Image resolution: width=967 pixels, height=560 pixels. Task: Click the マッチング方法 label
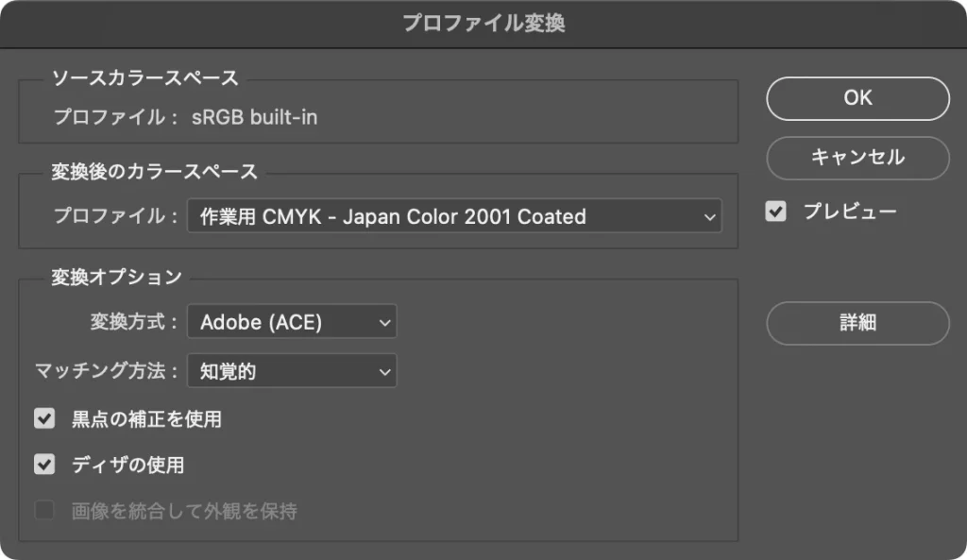point(106,371)
